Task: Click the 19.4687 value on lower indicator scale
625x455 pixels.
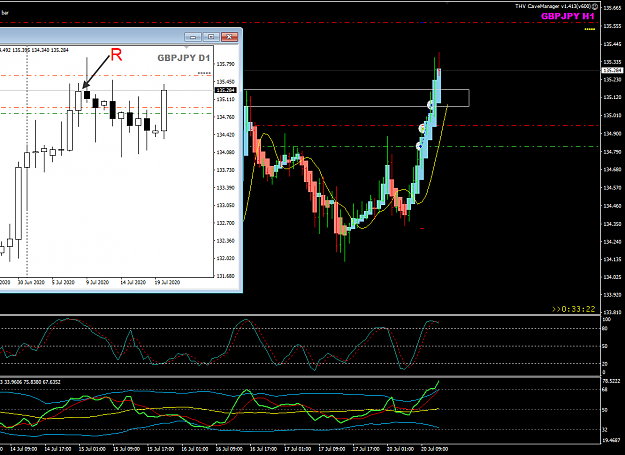Action: click(x=610, y=440)
